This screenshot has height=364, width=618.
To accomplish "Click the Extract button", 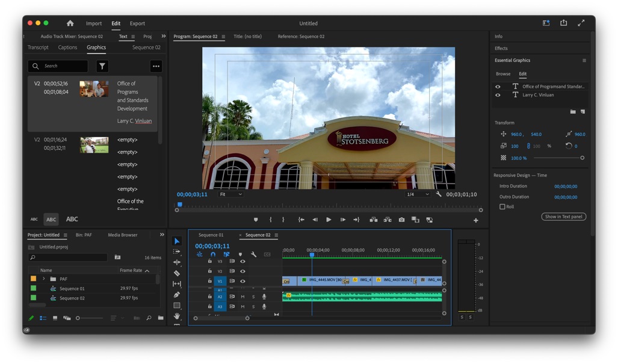I will [x=388, y=220].
